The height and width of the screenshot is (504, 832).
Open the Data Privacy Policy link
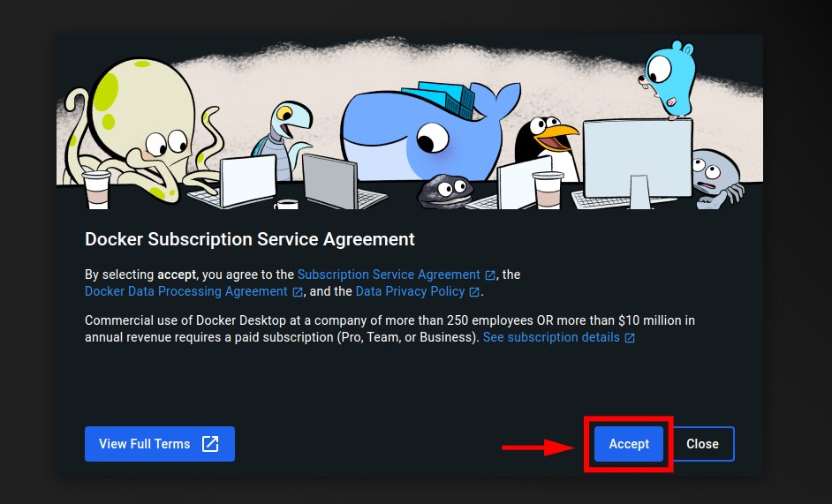(410, 291)
